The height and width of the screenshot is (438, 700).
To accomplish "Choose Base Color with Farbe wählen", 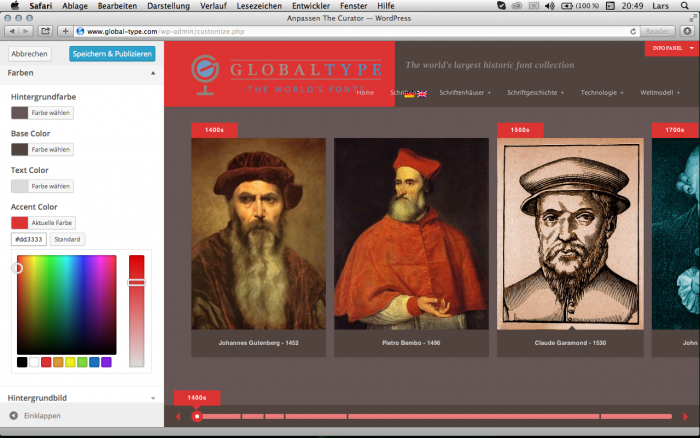I will 42,150.
